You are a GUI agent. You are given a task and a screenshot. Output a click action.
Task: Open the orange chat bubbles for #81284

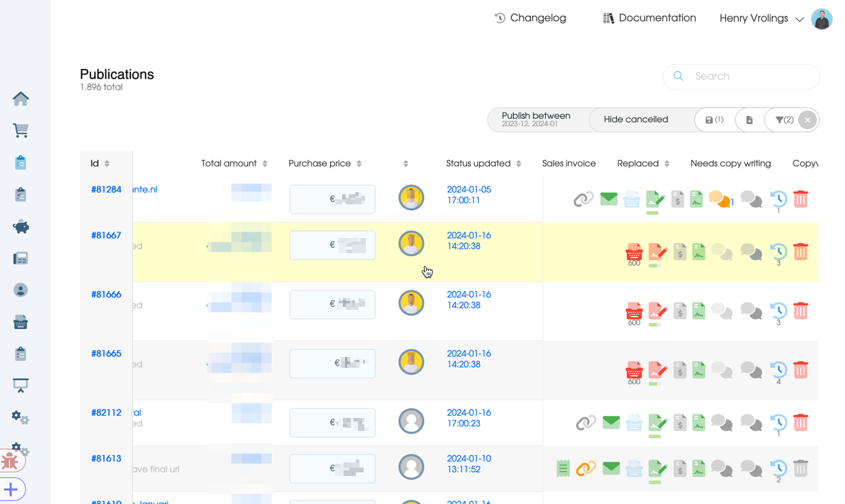[720, 199]
